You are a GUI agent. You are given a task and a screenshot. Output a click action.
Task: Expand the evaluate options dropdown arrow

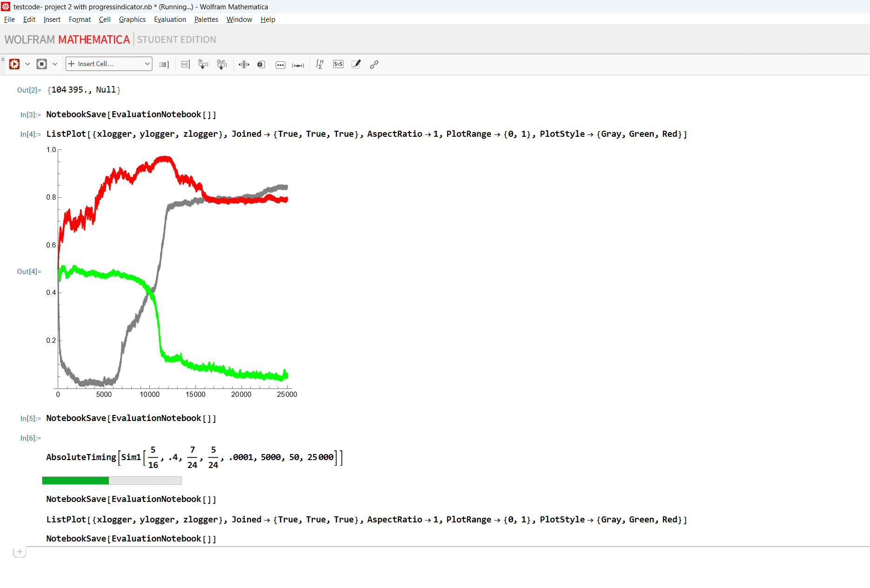tap(27, 64)
